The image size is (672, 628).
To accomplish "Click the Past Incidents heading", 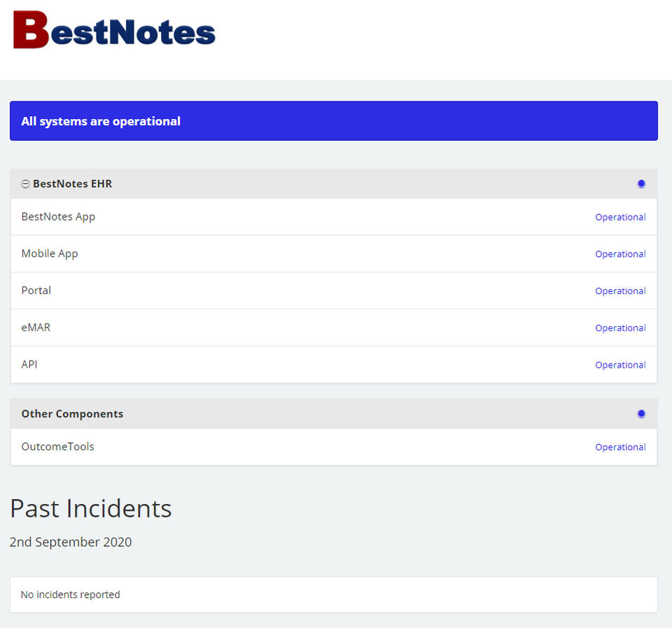I will click(91, 509).
